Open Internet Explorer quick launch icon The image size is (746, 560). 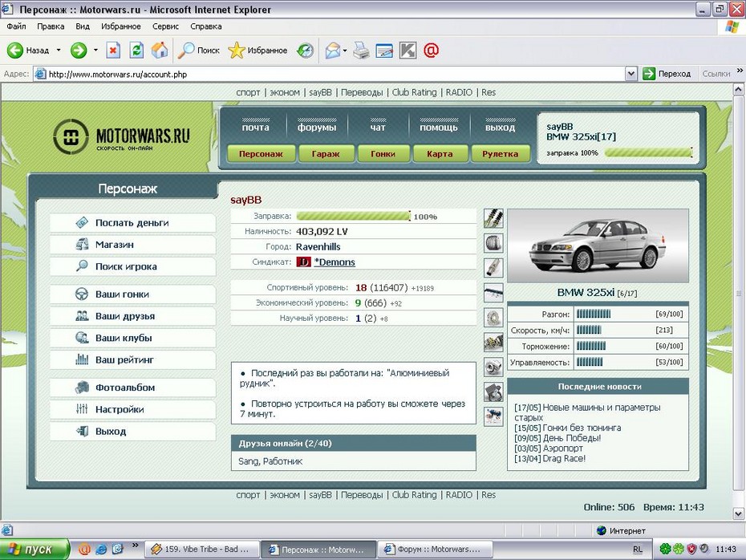coord(101,549)
